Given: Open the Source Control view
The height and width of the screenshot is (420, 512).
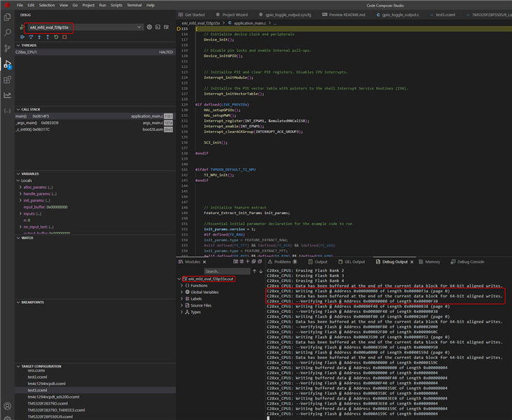Looking at the screenshot, I should click(7, 48).
